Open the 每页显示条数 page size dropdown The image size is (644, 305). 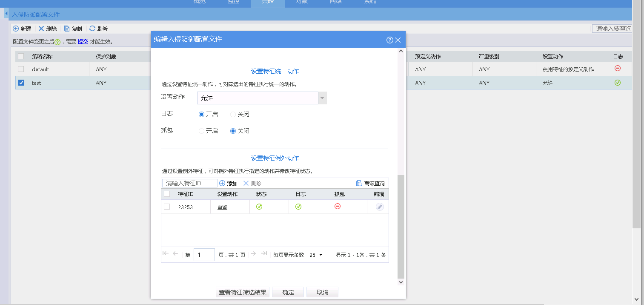click(x=316, y=255)
